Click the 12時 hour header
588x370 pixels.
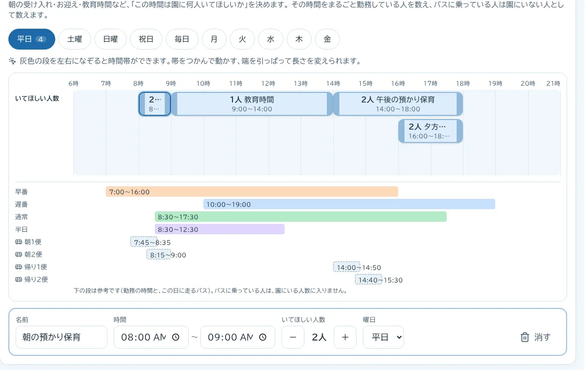(268, 83)
